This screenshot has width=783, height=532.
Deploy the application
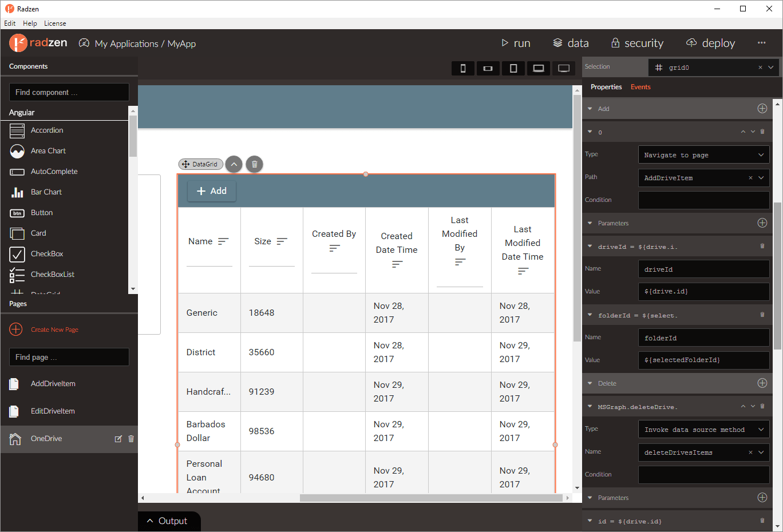point(710,43)
